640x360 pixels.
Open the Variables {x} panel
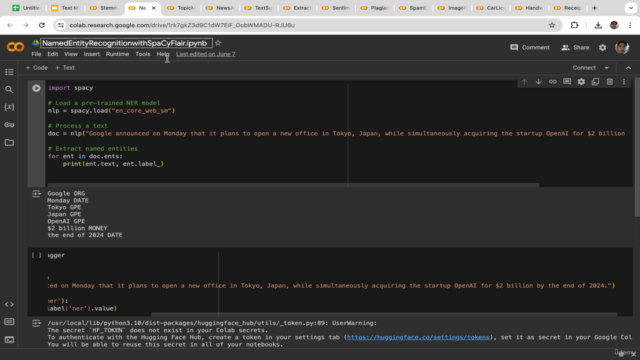pos(9,107)
